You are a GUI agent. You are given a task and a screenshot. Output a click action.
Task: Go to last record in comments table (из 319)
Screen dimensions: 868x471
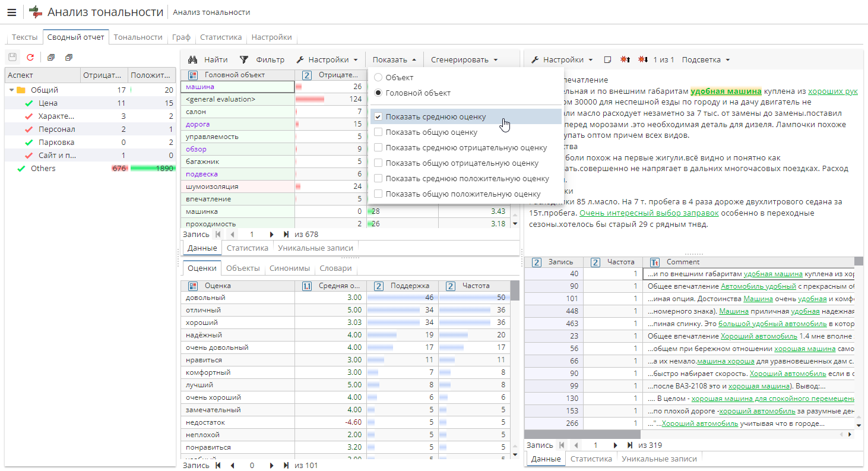tap(630, 445)
